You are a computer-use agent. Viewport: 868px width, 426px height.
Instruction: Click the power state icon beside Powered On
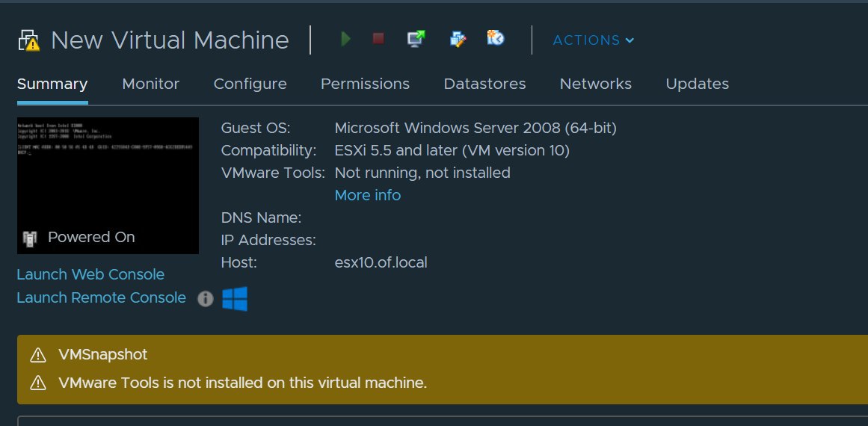point(30,238)
